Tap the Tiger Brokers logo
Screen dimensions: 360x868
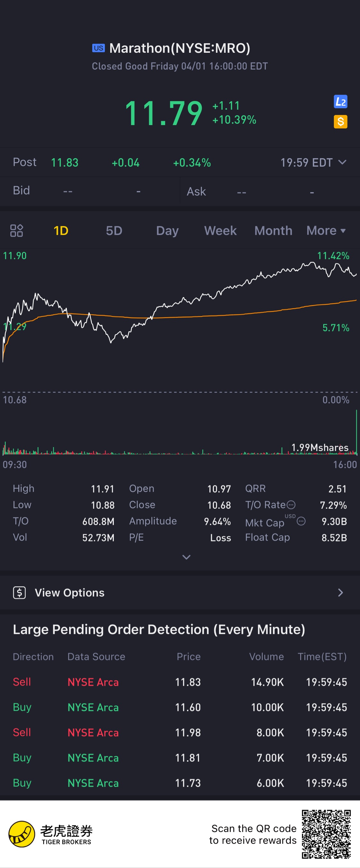(22, 834)
